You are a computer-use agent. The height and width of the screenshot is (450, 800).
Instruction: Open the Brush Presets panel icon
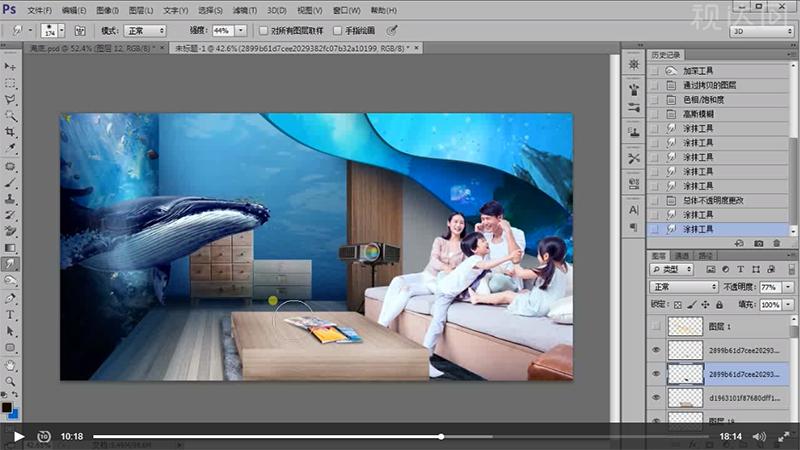634,107
